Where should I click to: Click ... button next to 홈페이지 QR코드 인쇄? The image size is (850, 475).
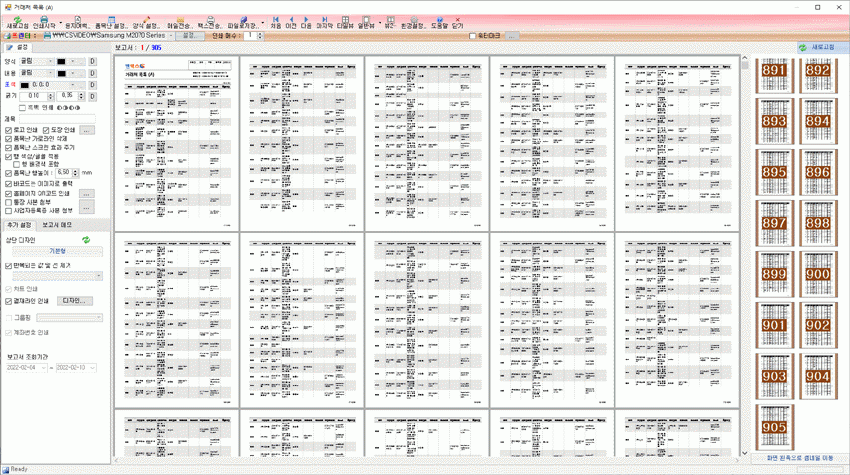pos(87,194)
